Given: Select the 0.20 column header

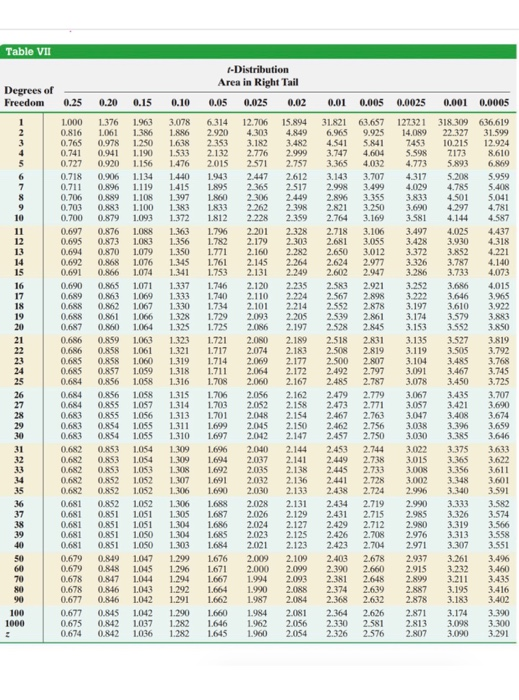Looking at the screenshot, I should 108,103.
